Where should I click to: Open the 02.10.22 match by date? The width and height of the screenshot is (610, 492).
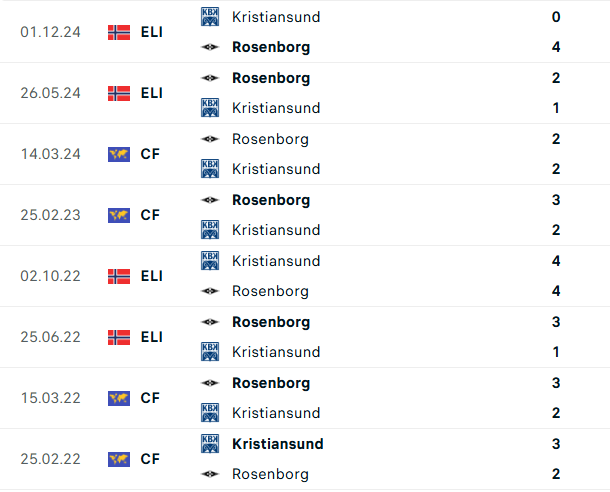click(x=51, y=276)
